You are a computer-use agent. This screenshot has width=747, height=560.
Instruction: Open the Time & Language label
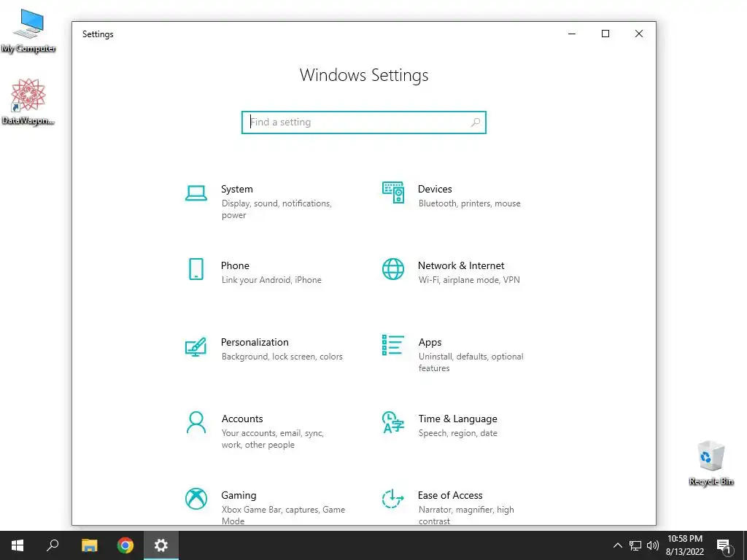457,419
